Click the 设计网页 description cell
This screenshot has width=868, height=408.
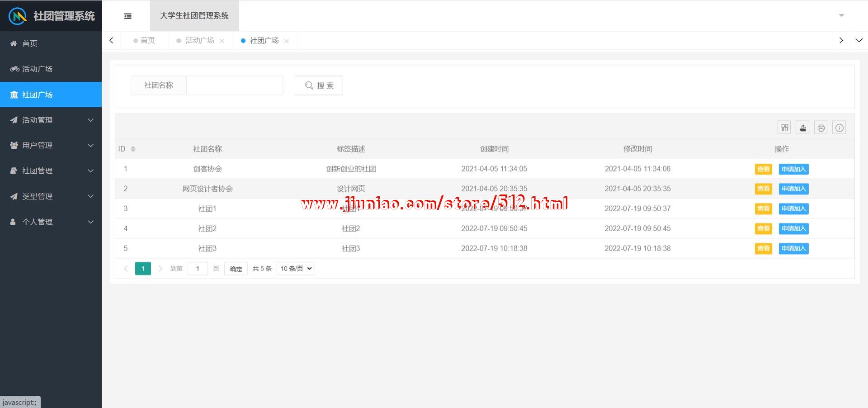tap(351, 189)
